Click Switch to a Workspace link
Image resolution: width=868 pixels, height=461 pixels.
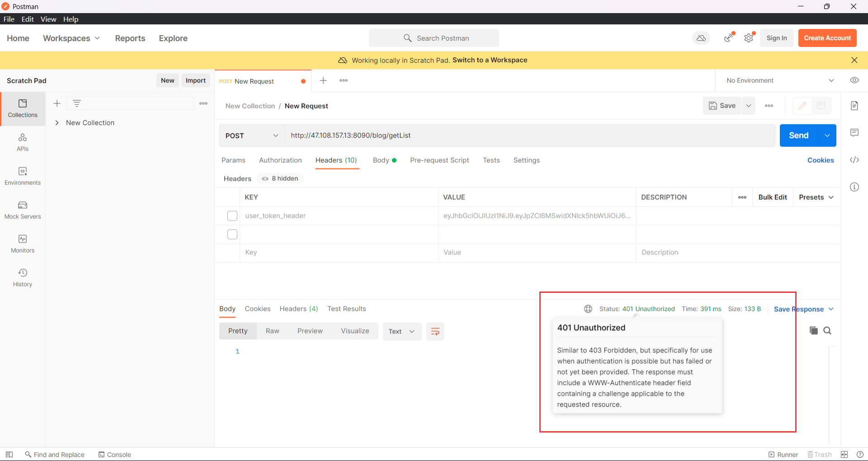(490, 60)
